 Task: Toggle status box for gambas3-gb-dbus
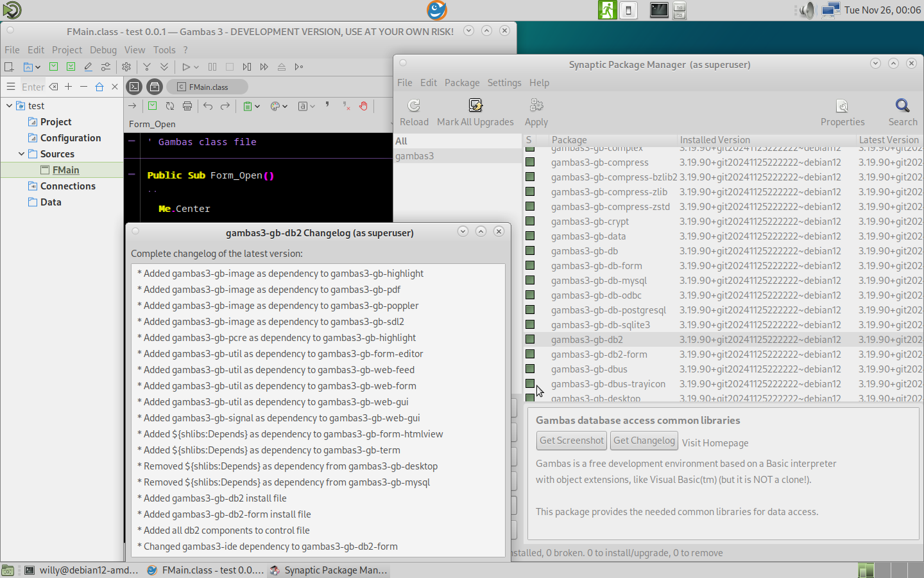[530, 369]
